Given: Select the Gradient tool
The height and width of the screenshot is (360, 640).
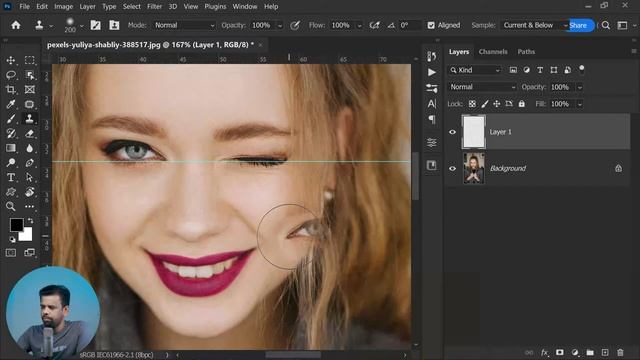Looking at the screenshot, I should pyautogui.click(x=11, y=148).
